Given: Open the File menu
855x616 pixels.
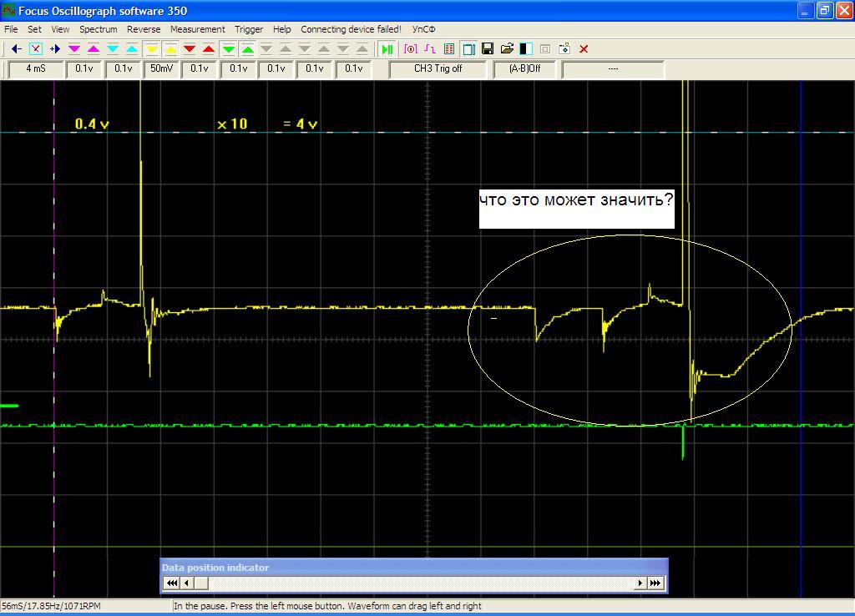Looking at the screenshot, I should [11, 29].
